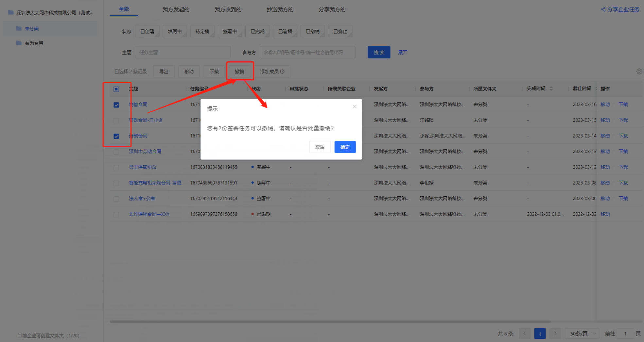Click 下载 in the 法人章+公章 row
Screen dimensions: 644x342
point(623,199)
